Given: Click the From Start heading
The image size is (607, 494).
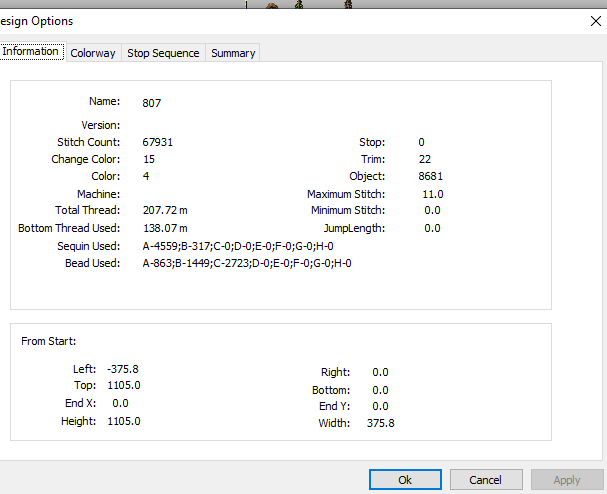Looking at the screenshot, I should pos(48,341).
